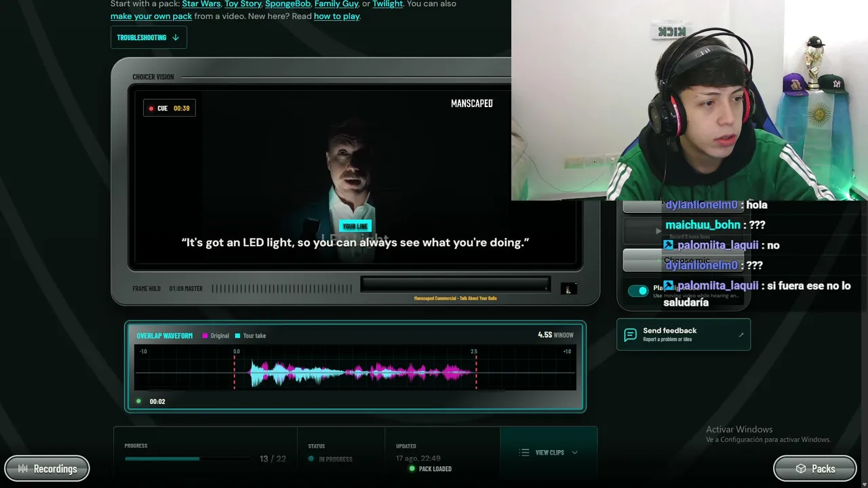This screenshot has height=488, width=868.
Task: Select the small clip thumbnail beside the scrub bar
Action: (569, 289)
